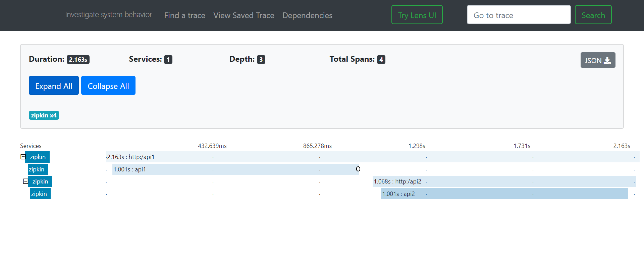The width and height of the screenshot is (644, 264).
Task: Click the zipkin label of api1 row
Action: click(x=38, y=169)
